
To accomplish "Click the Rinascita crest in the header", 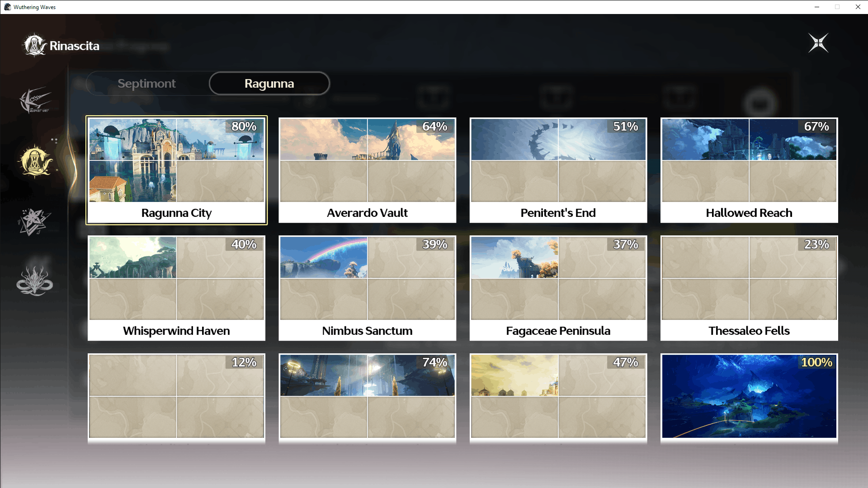I will pyautogui.click(x=34, y=45).
